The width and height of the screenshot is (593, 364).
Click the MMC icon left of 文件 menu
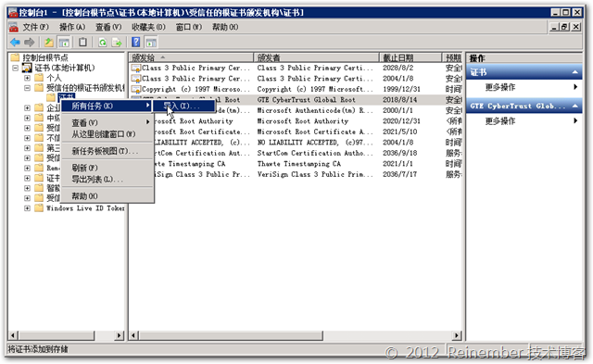pyautogui.click(x=14, y=27)
